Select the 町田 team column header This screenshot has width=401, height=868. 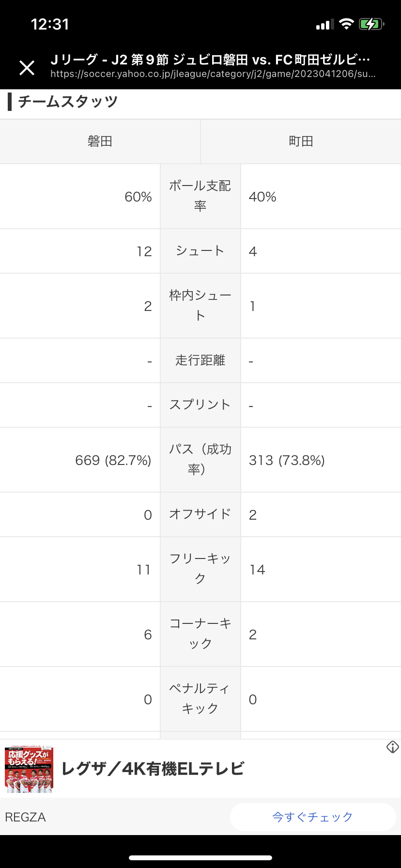tap(301, 141)
